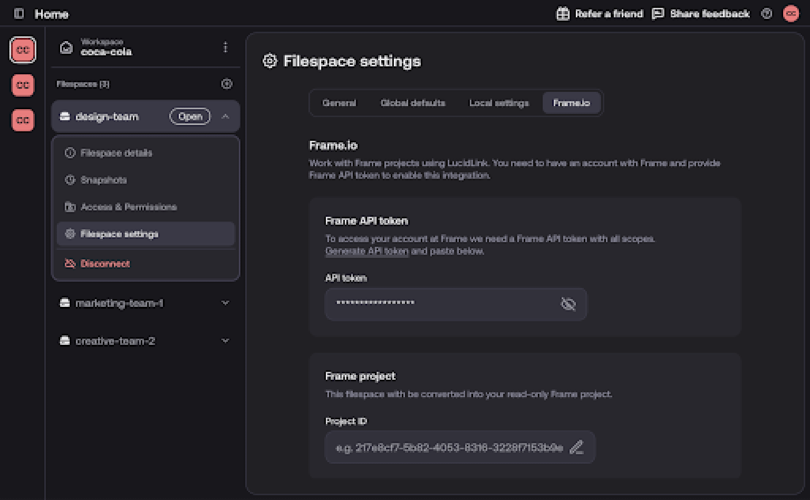Click the design-team drive icon
Viewport: 810px width, 500px height.
(x=65, y=116)
